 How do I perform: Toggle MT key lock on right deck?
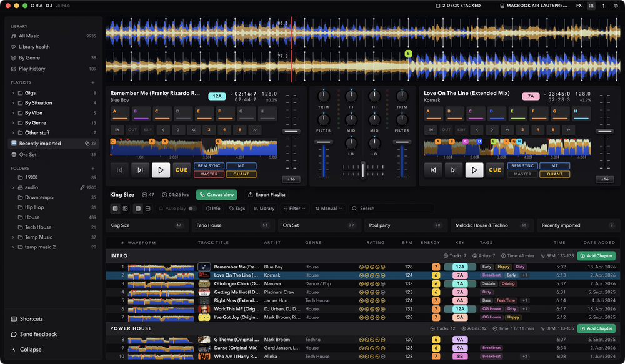coord(554,165)
